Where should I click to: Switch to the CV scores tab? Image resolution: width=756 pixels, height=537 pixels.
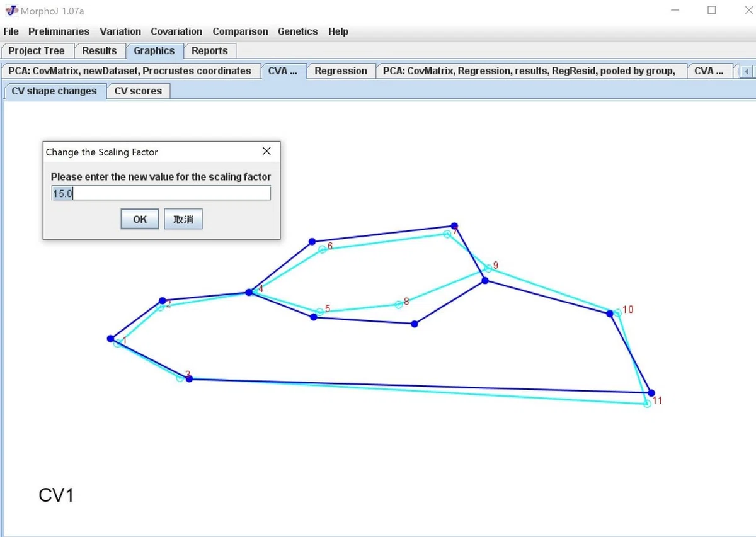[x=138, y=91]
